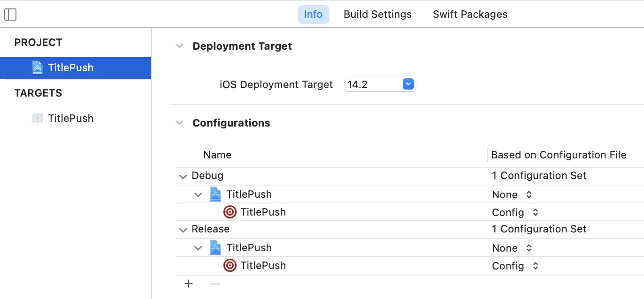Click the TitlePush project icon under Release

click(215, 247)
